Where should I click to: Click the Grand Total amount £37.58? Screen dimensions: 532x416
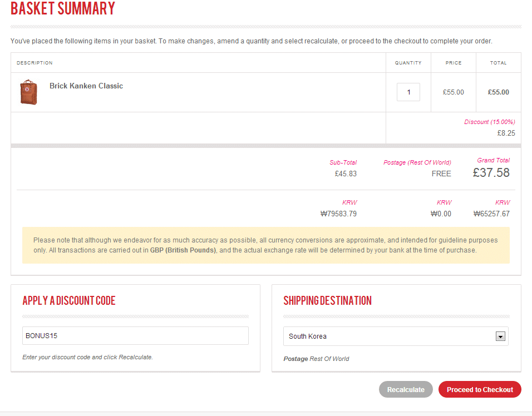pos(491,173)
